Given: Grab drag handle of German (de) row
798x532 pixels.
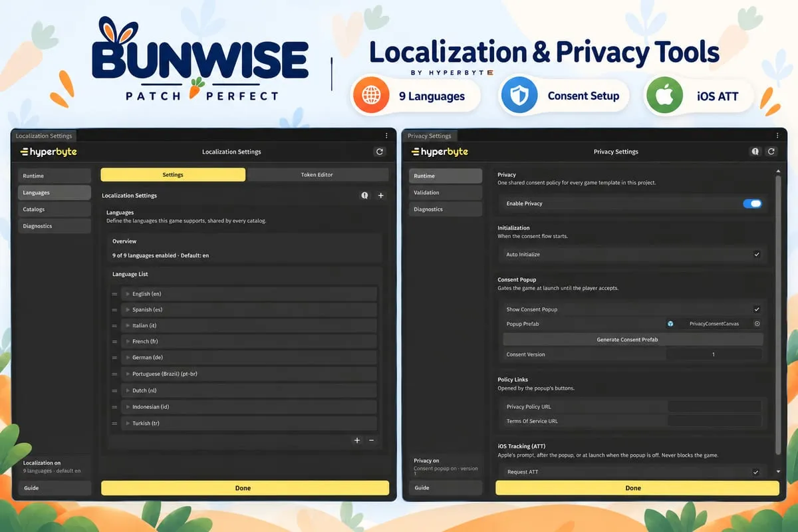Looking at the screenshot, I should click(x=114, y=358).
